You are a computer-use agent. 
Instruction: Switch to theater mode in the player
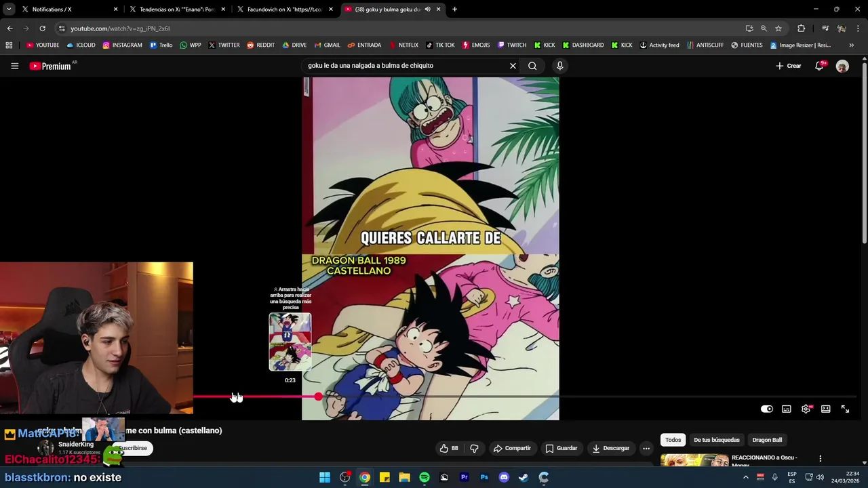click(825, 409)
